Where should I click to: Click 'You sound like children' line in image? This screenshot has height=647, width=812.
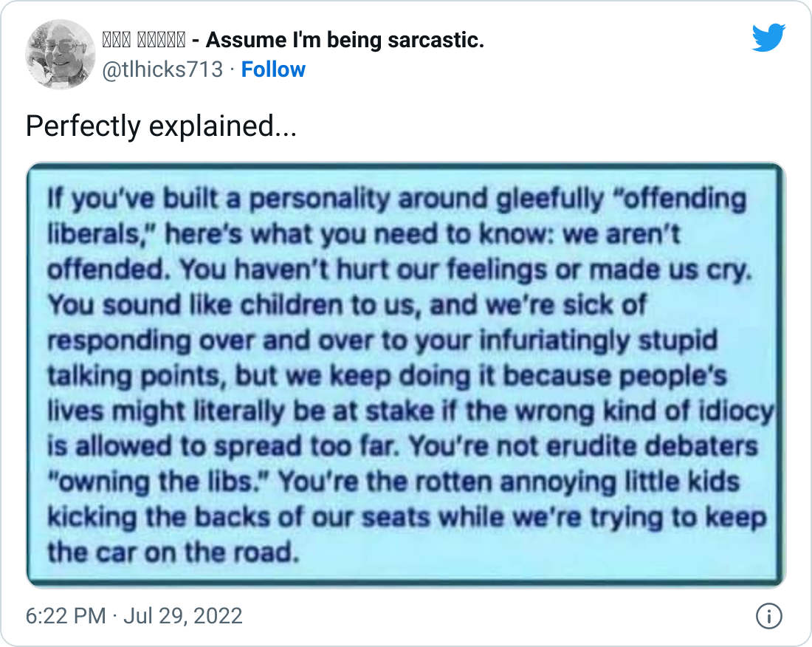(x=347, y=304)
